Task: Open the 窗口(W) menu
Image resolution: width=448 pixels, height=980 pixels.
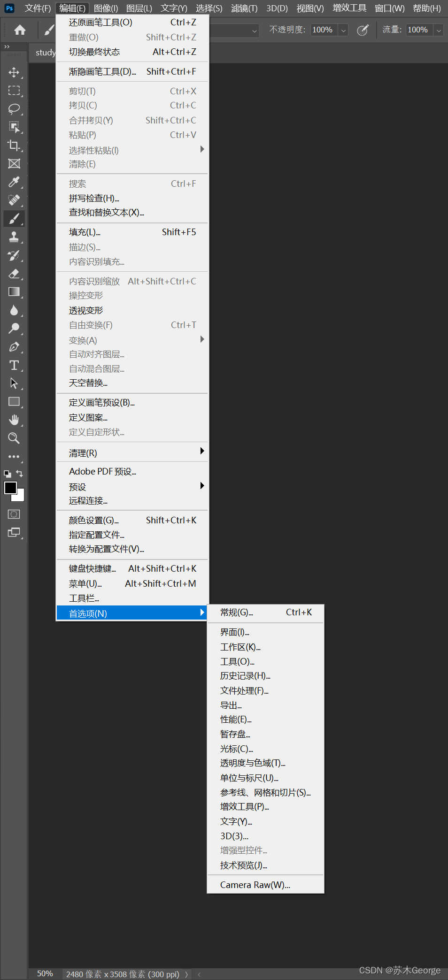Action: (x=389, y=8)
